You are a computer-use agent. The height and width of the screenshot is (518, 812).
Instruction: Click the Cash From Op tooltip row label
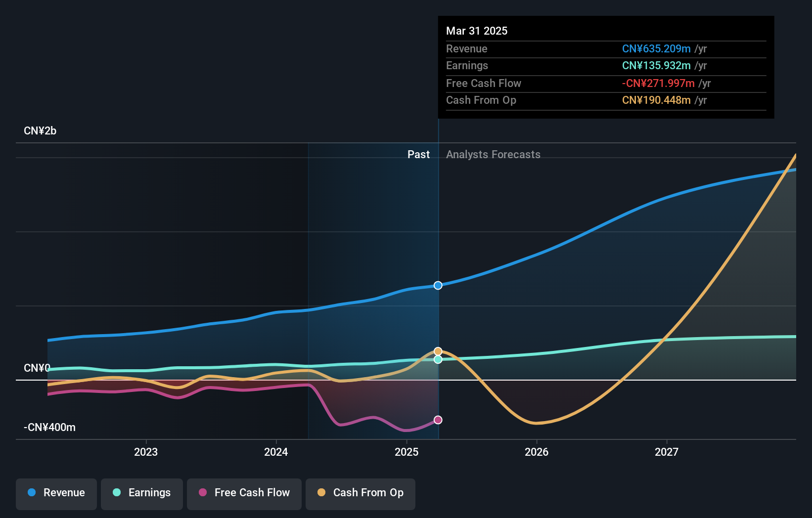tap(481, 100)
